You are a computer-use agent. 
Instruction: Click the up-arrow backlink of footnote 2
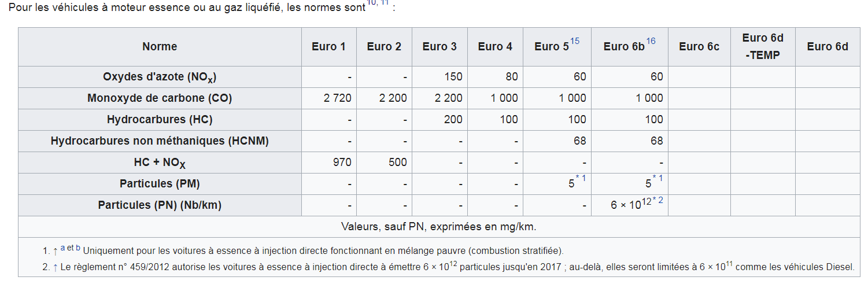[x=56, y=267]
